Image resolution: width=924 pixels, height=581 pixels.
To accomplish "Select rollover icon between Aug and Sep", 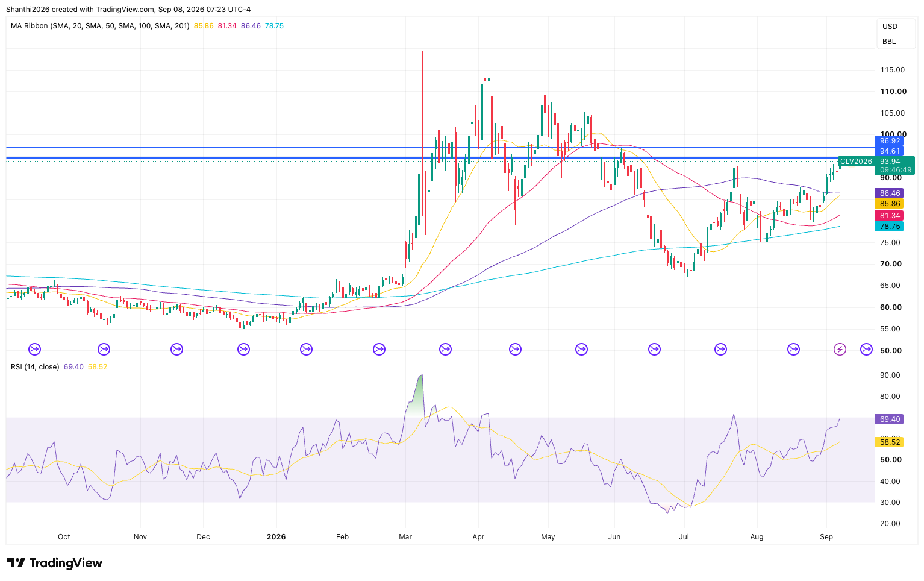I will (x=794, y=349).
